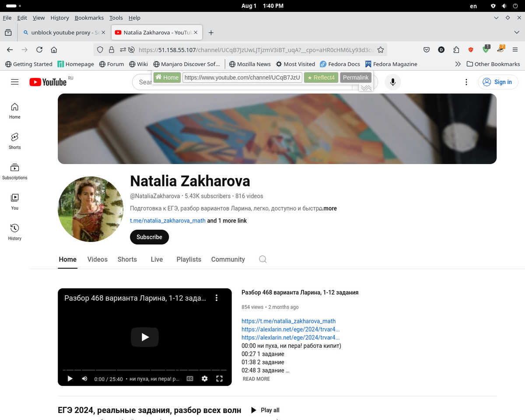Switch to the Videos channel tab

(x=97, y=259)
